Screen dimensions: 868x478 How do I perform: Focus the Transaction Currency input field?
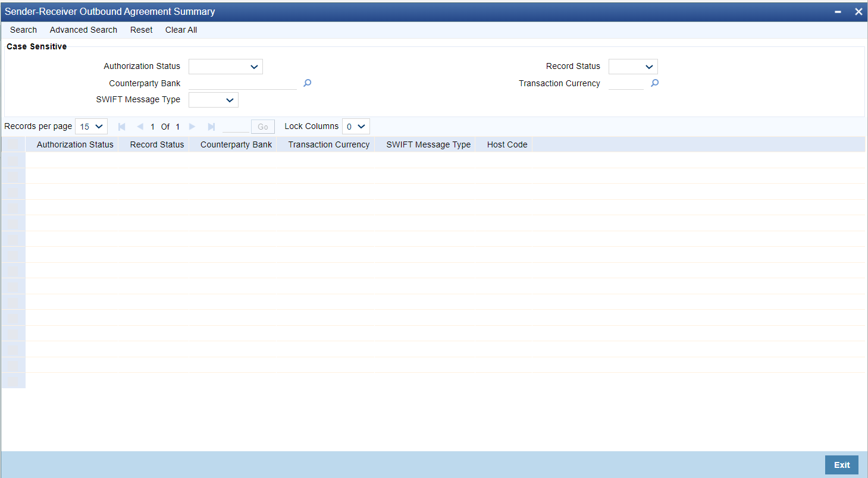click(626, 83)
